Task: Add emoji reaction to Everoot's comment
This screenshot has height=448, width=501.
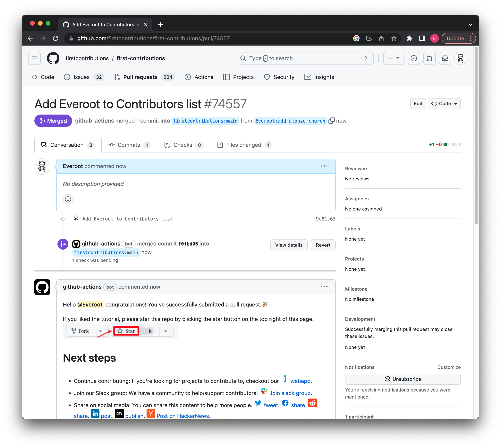Action: [x=68, y=199]
